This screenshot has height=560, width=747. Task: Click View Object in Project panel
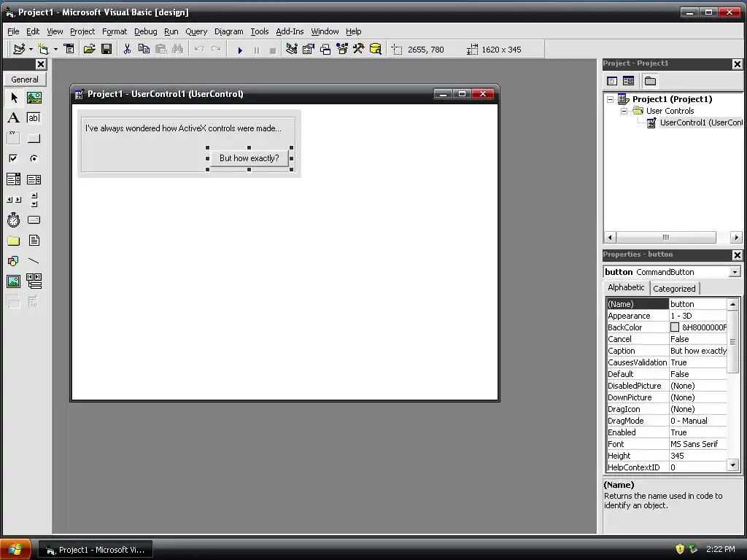click(x=628, y=81)
